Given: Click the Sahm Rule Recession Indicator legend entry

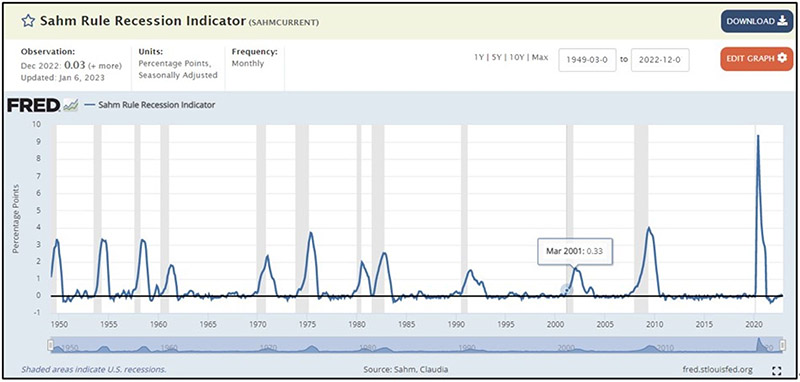Looking at the screenshot, I should point(150,105).
